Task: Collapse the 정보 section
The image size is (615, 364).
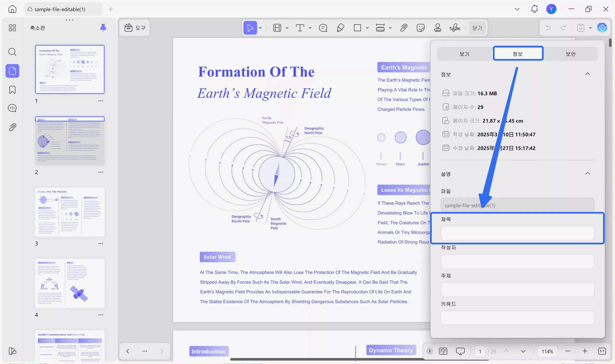Action: pyautogui.click(x=588, y=74)
